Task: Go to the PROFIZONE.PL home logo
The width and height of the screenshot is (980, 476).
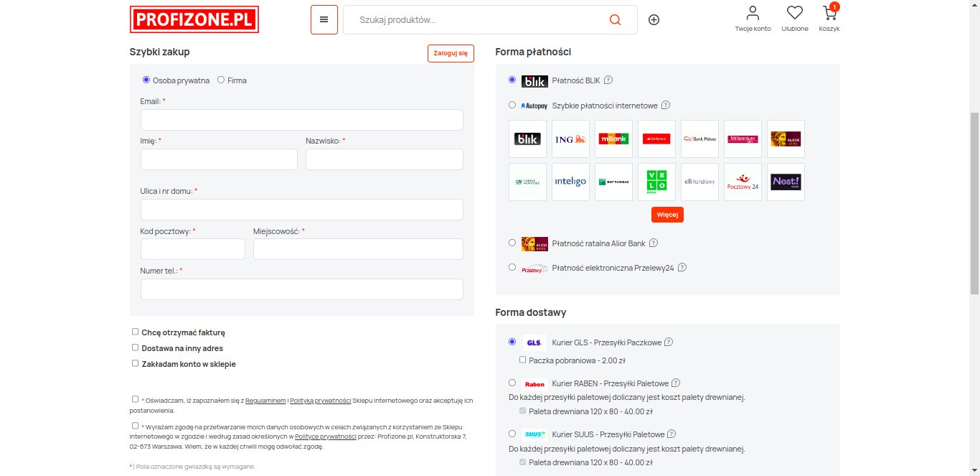Action: pos(194,19)
